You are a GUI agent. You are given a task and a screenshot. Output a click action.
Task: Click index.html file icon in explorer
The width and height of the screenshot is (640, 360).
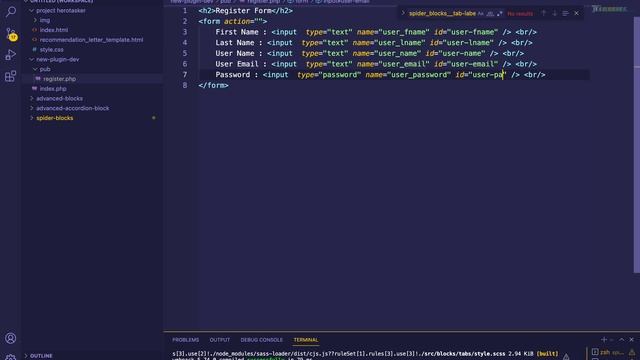pos(35,30)
